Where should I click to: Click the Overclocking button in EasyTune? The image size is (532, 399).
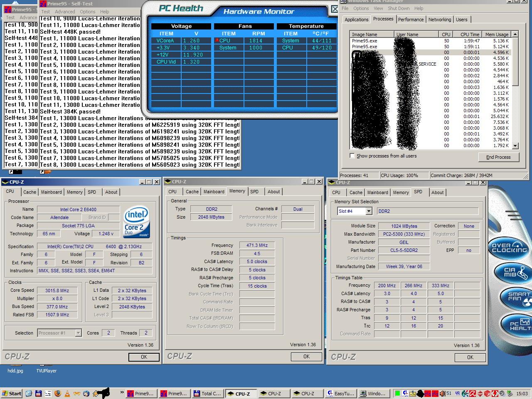pos(510,248)
